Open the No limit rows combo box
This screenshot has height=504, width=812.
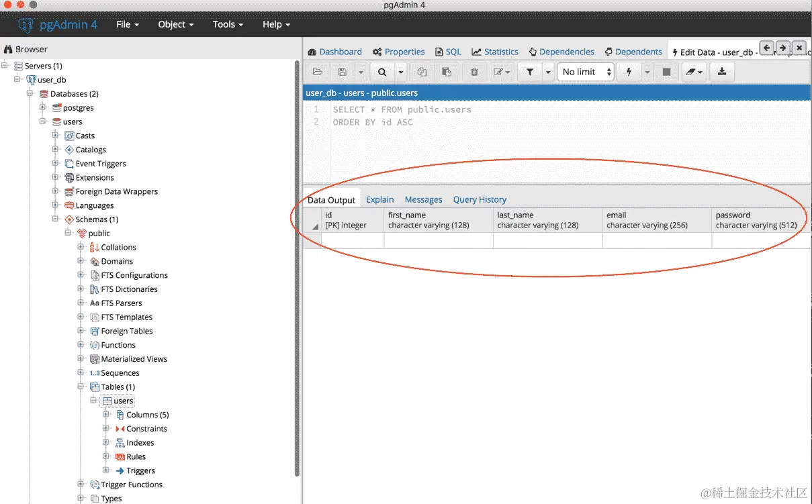586,72
